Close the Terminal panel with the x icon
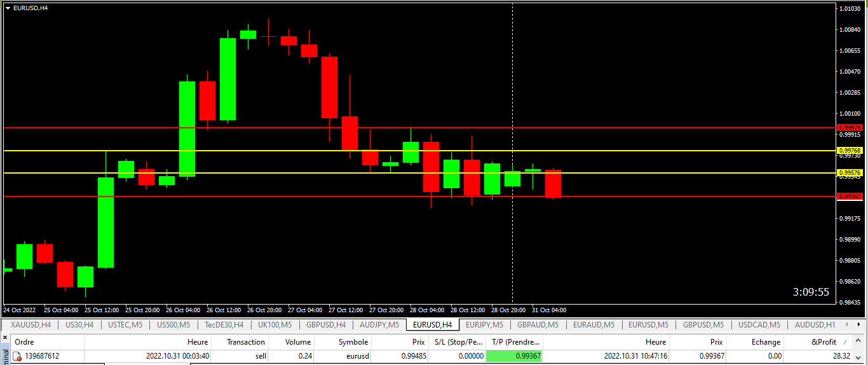The width and height of the screenshot is (868, 365). pyautogui.click(x=5, y=337)
